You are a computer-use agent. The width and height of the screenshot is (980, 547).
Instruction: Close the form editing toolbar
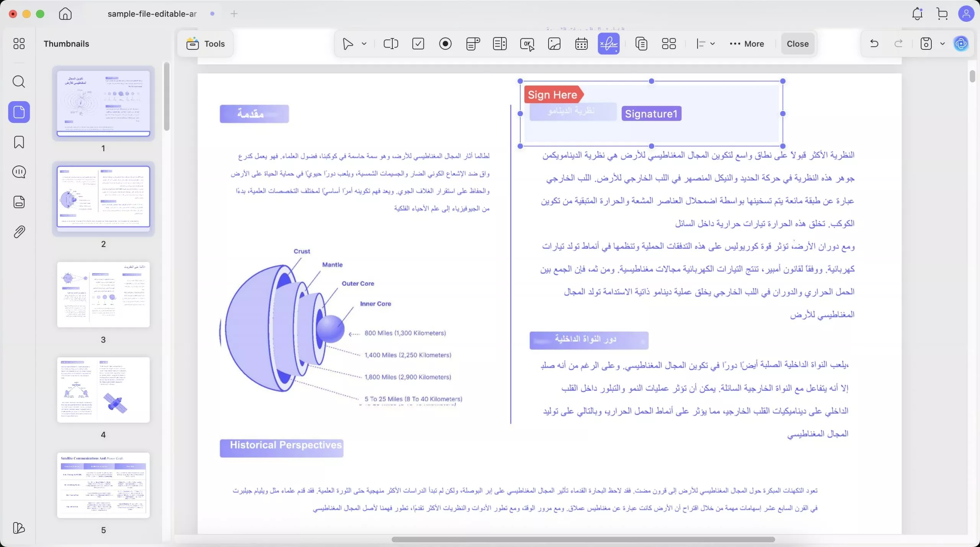[x=797, y=44]
